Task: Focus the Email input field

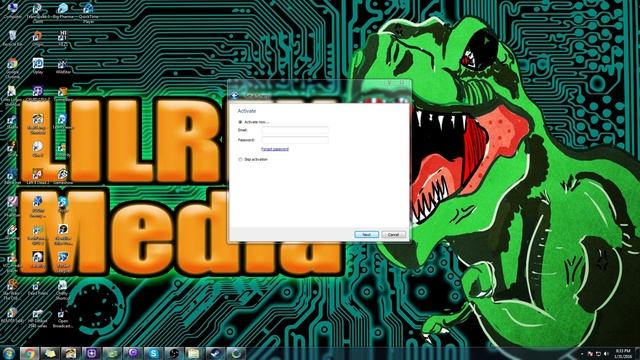Action: click(x=295, y=130)
